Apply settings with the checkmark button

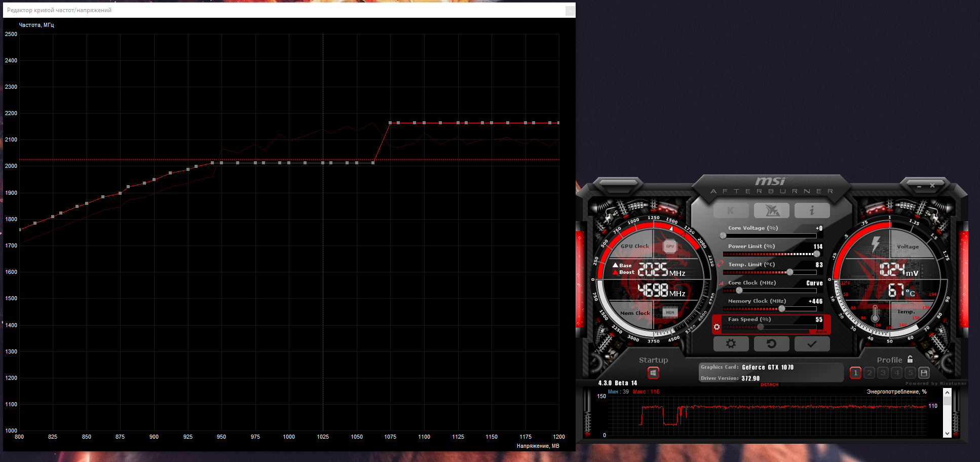point(812,344)
